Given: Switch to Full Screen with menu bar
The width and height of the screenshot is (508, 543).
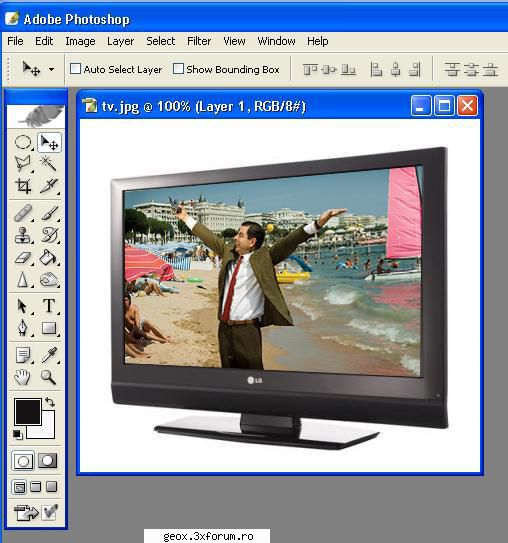Looking at the screenshot, I should 35,487.
